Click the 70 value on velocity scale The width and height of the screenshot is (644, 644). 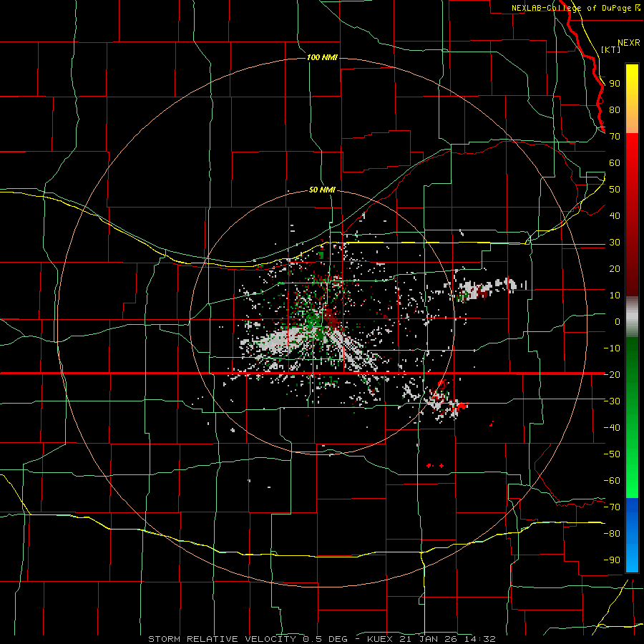(615, 137)
